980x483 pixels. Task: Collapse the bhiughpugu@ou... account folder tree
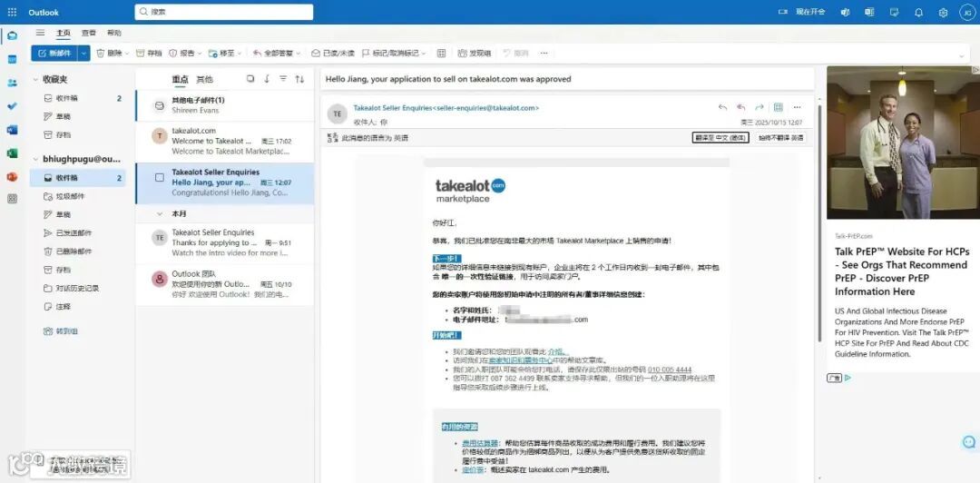click(35, 159)
